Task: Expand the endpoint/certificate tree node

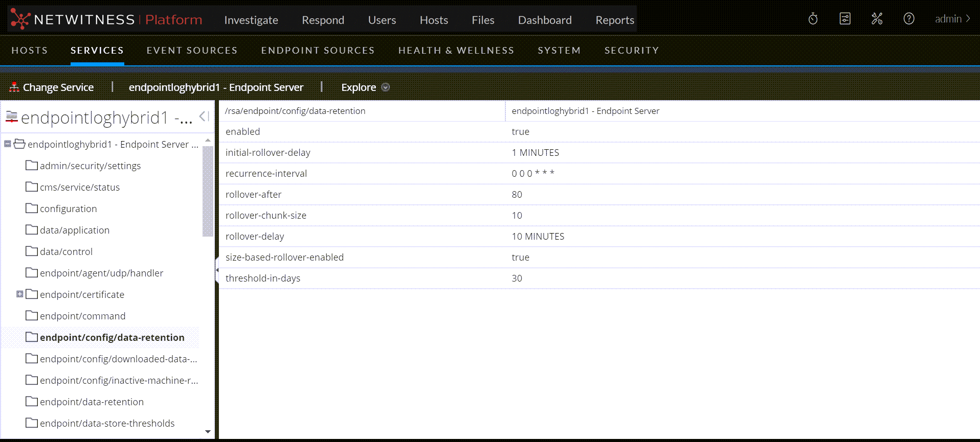Action: tap(19, 294)
